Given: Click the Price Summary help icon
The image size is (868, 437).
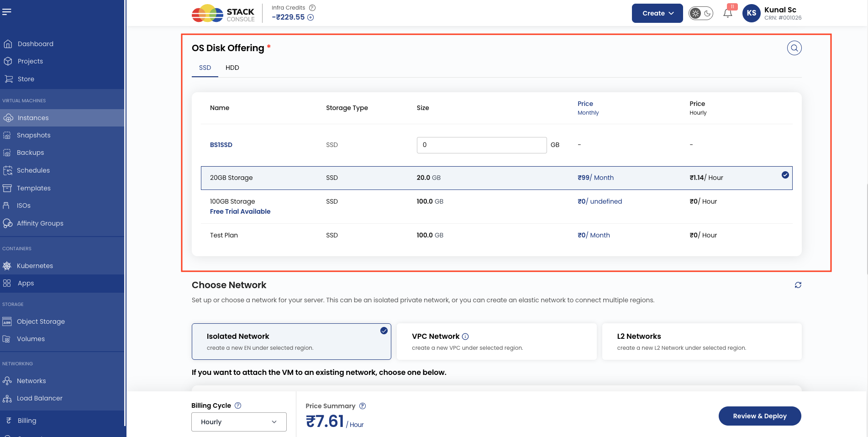Looking at the screenshot, I should pos(363,406).
